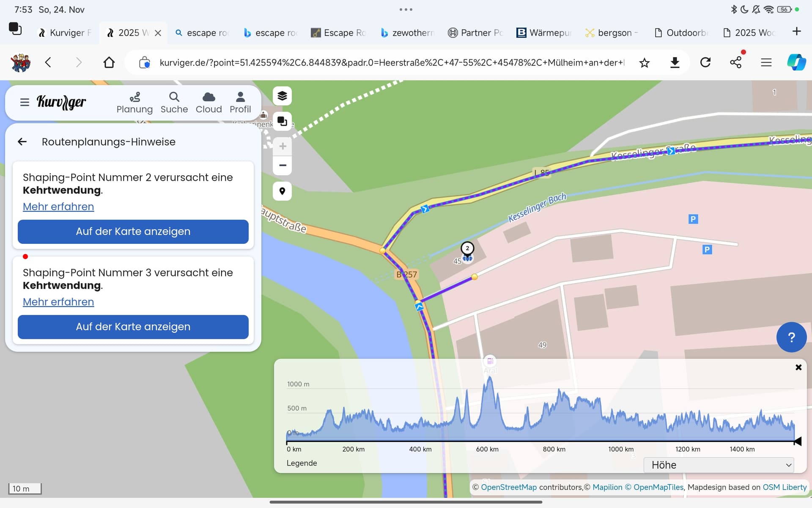Open browser profile avatar icon

(20, 63)
